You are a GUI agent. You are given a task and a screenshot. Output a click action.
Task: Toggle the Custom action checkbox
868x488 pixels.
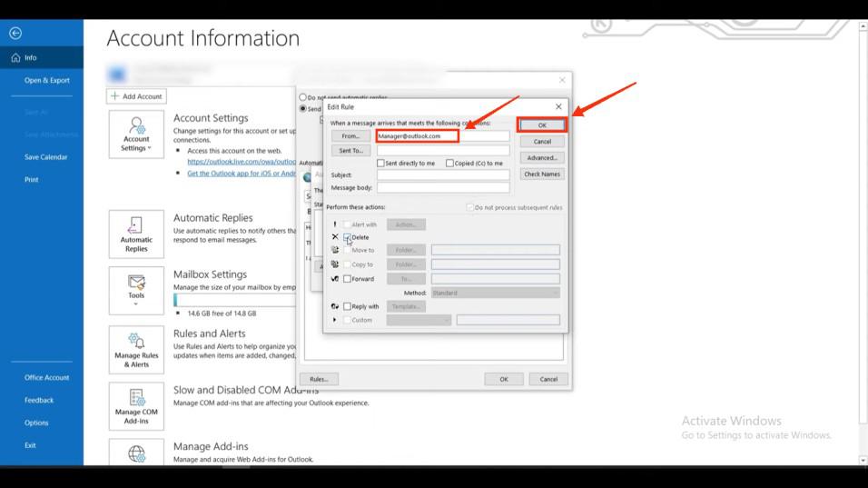pyautogui.click(x=347, y=320)
